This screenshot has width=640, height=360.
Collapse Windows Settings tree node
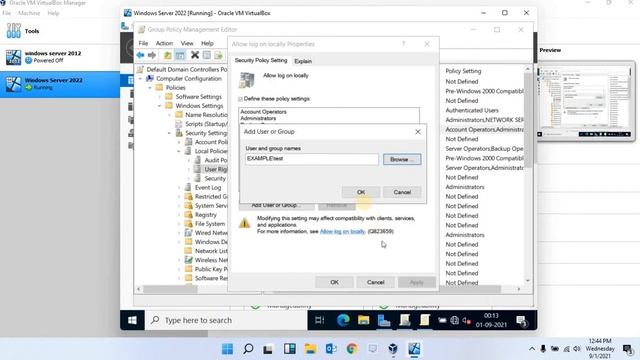click(160, 106)
